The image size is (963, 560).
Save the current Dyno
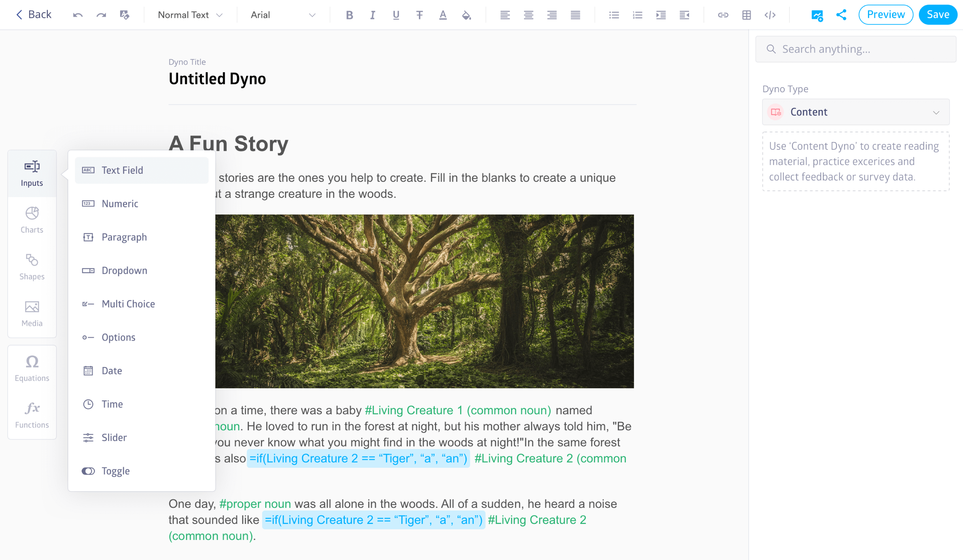point(938,14)
